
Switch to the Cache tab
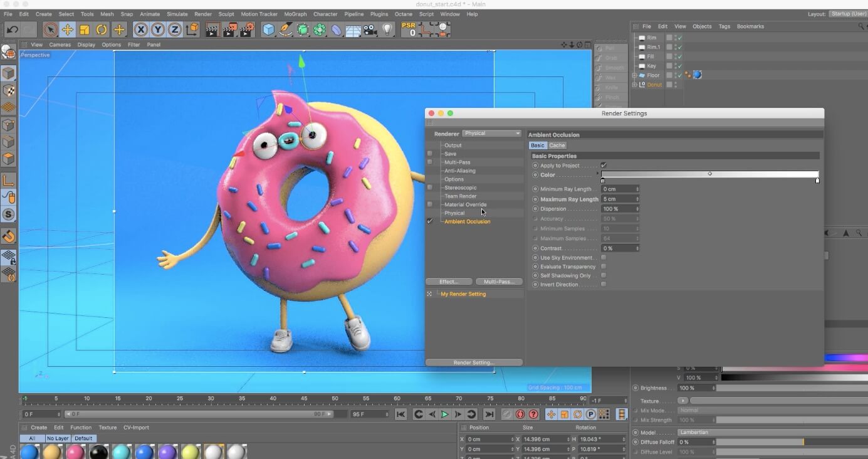[x=557, y=145]
